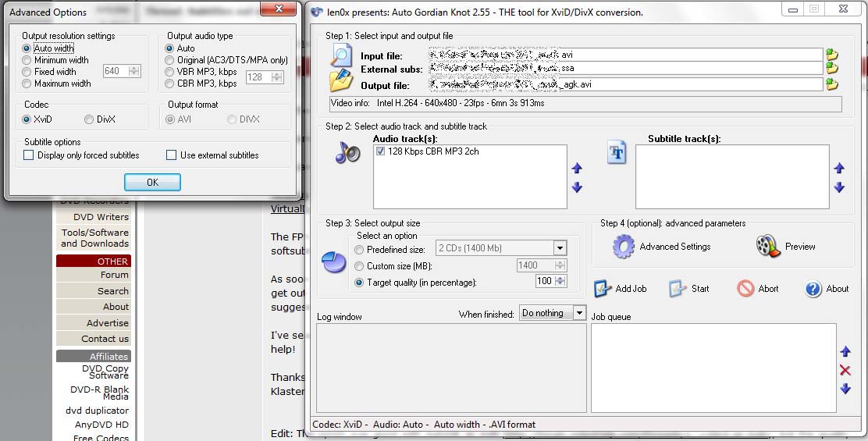This screenshot has height=441, width=868.
Task: Confirm Advanced Options with OK
Action: tap(152, 182)
